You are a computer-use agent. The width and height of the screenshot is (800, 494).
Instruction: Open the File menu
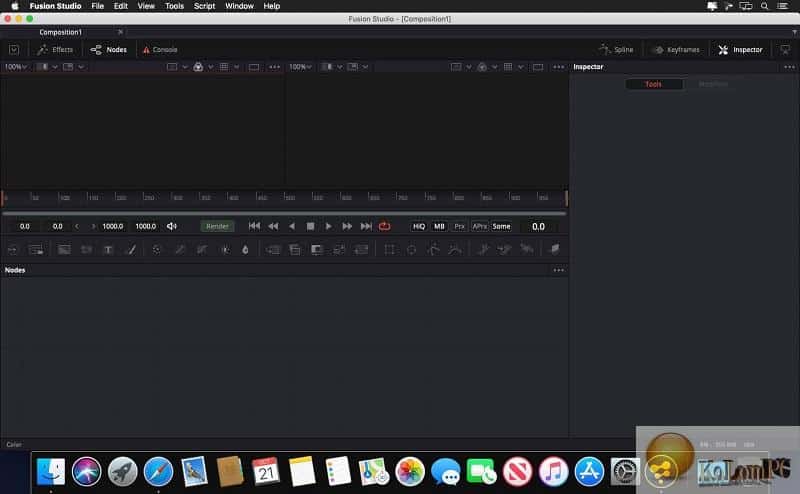(97, 6)
